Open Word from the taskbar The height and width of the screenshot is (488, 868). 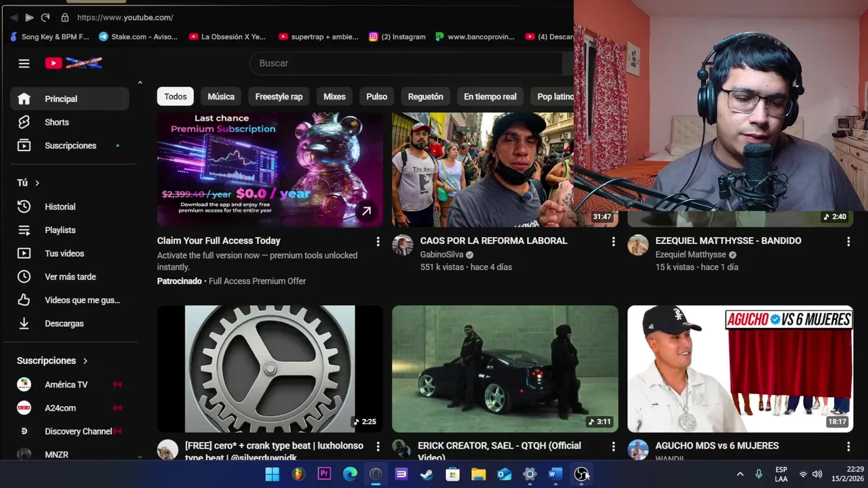coord(555,474)
